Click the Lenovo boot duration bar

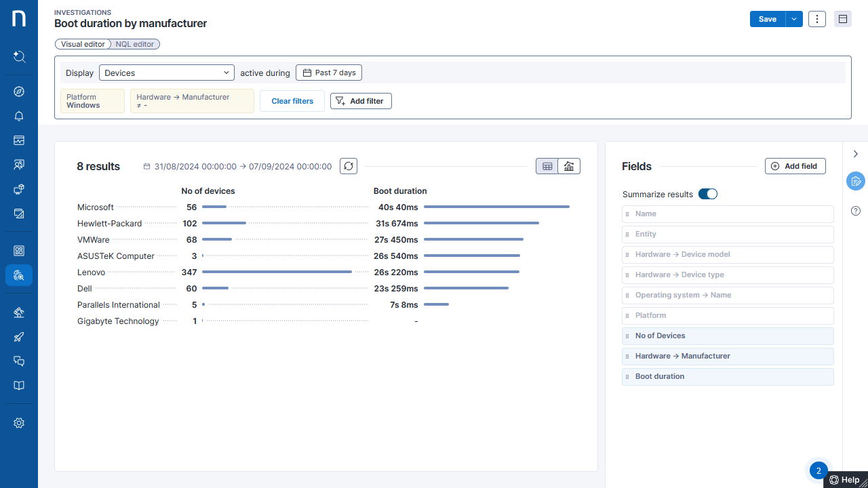tap(471, 272)
